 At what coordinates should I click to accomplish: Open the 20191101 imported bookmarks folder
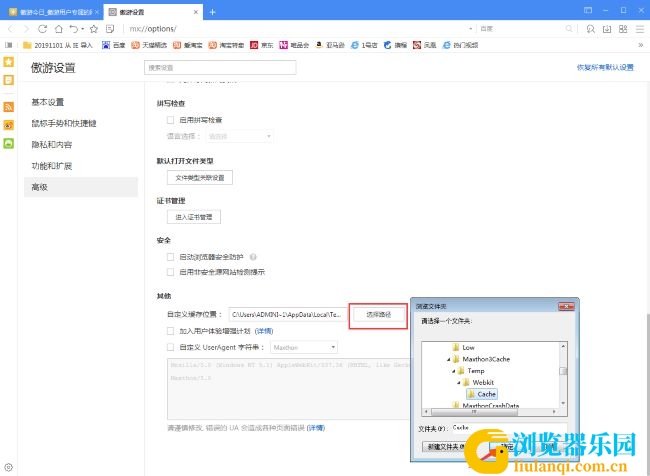pyautogui.click(x=58, y=45)
